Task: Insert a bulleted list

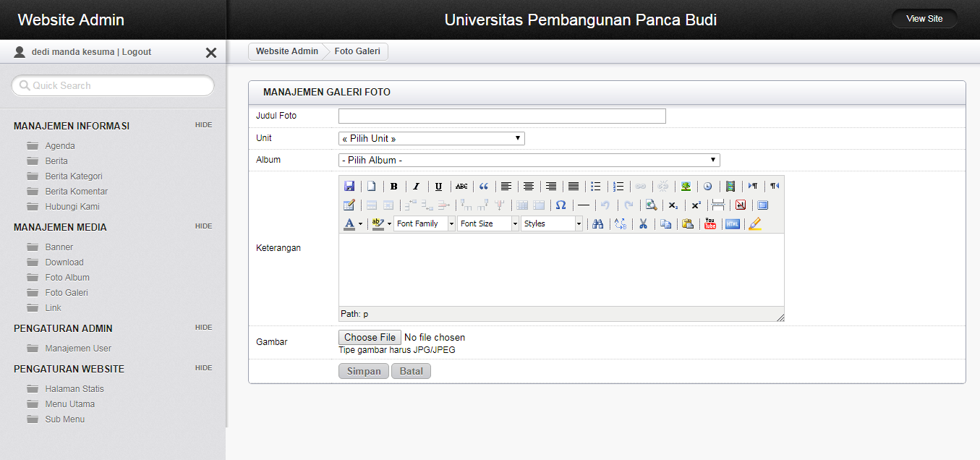Action: pyautogui.click(x=595, y=186)
